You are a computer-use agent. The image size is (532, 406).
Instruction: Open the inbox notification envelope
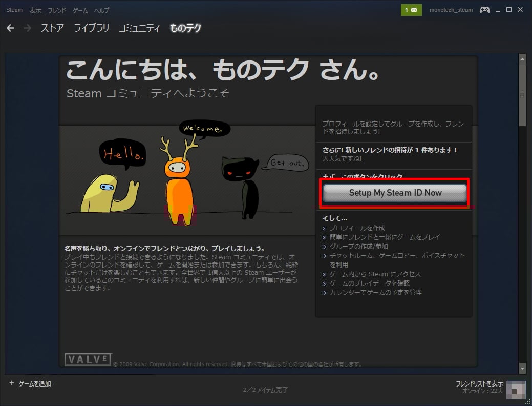[411, 10]
